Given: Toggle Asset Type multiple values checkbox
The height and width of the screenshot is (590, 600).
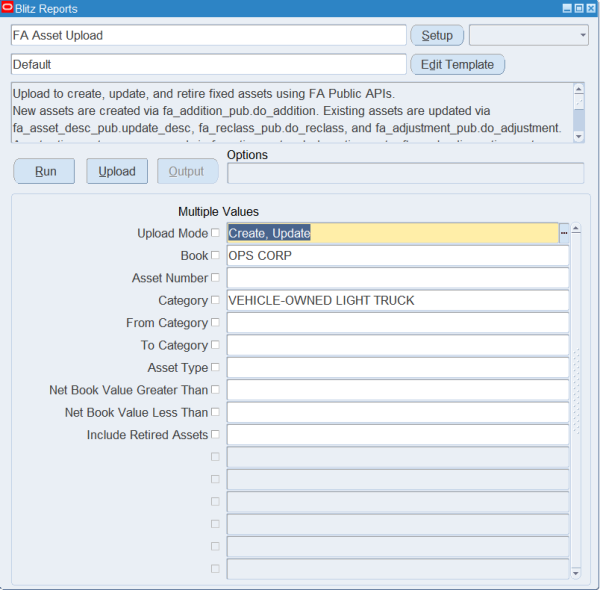Looking at the screenshot, I should click(215, 367).
